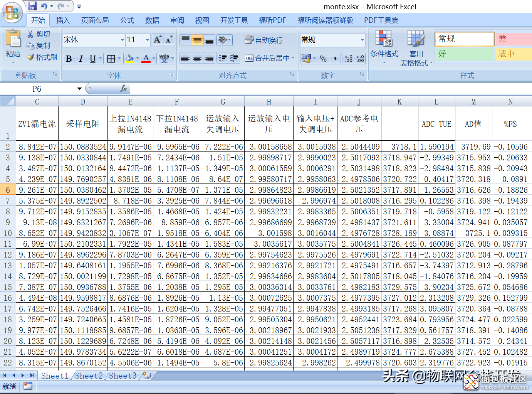Apply percent style
The width and height of the screenshot is (532, 394).
click(323, 59)
